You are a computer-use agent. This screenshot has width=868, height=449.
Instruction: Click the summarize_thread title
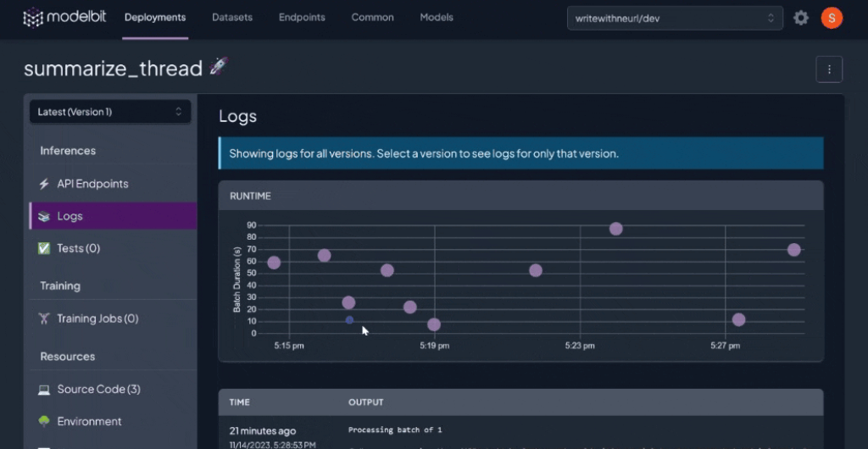pos(114,69)
